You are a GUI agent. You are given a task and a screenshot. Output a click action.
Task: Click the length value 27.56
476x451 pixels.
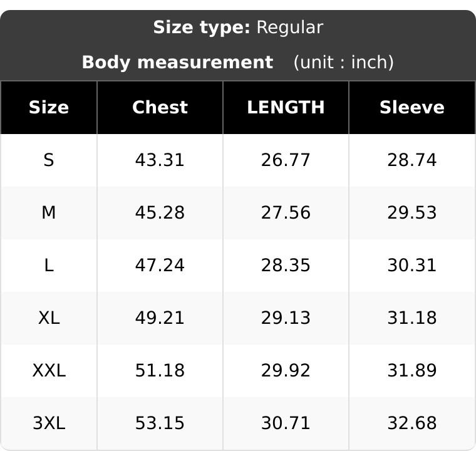[x=286, y=212]
